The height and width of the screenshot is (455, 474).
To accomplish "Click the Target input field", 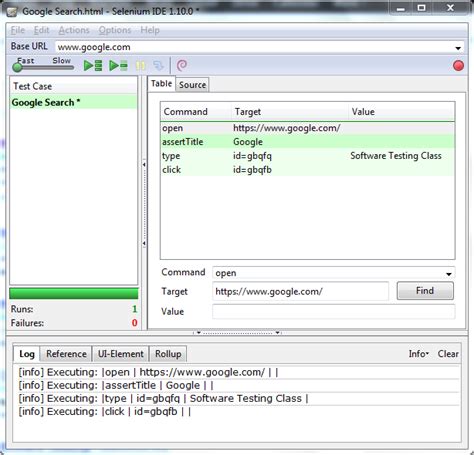I will point(300,292).
